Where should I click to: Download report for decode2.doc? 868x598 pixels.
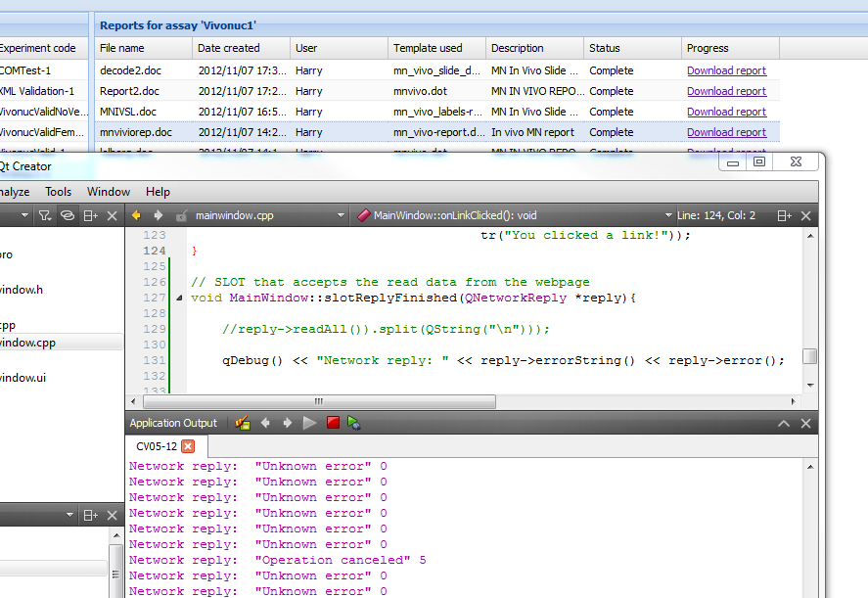pos(726,69)
